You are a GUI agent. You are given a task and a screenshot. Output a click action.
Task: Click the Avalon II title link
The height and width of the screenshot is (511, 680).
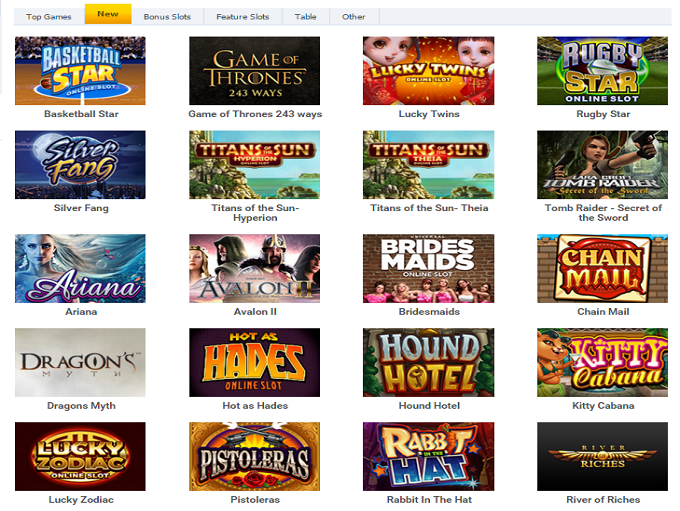point(255,311)
